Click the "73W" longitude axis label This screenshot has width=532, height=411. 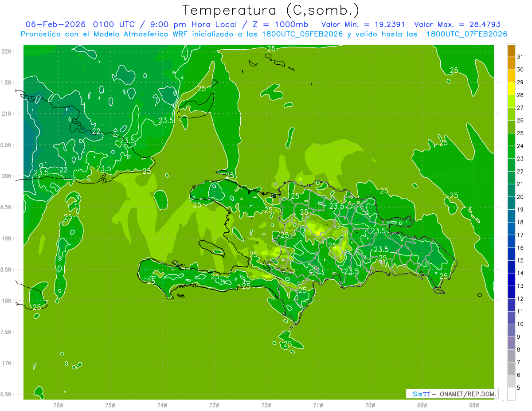click(214, 405)
